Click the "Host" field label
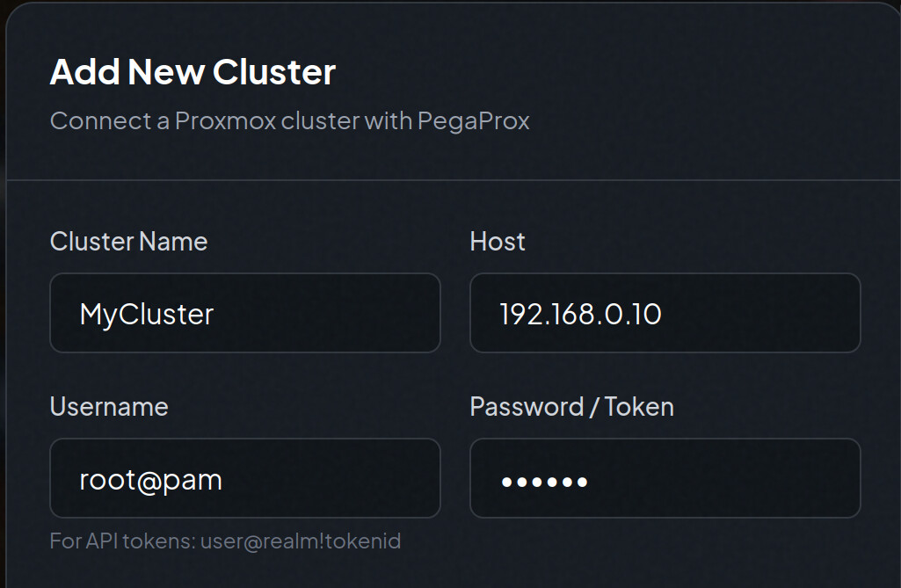901x588 pixels. (498, 242)
